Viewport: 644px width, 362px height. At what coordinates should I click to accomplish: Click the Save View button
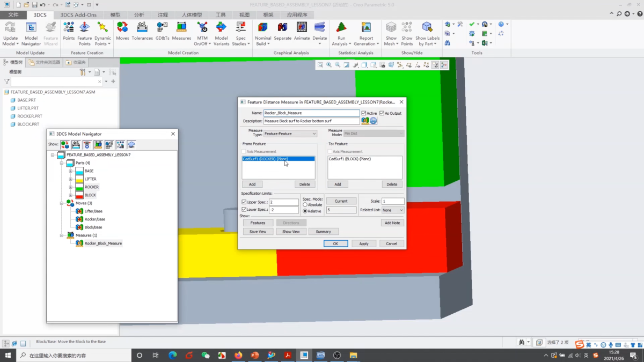click(x=258, y=232)
